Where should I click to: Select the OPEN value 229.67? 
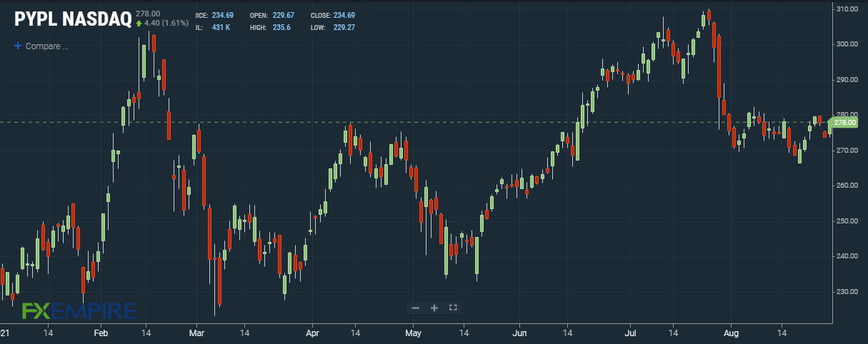coord(283,15)
